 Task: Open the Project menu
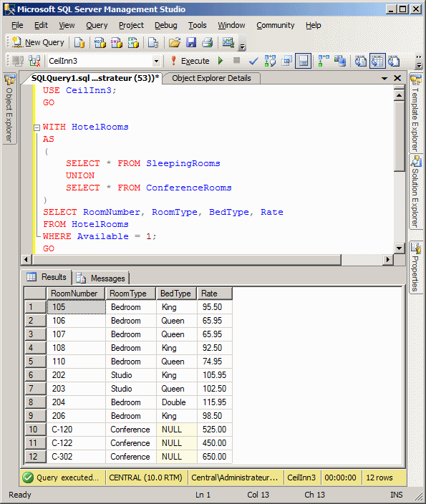click(131, 25)
